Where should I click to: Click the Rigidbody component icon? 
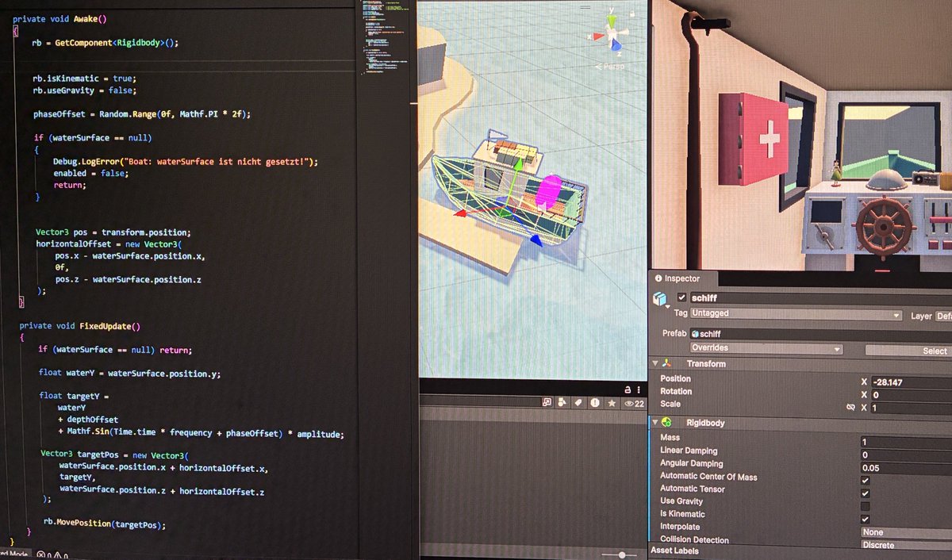point(667,423)
